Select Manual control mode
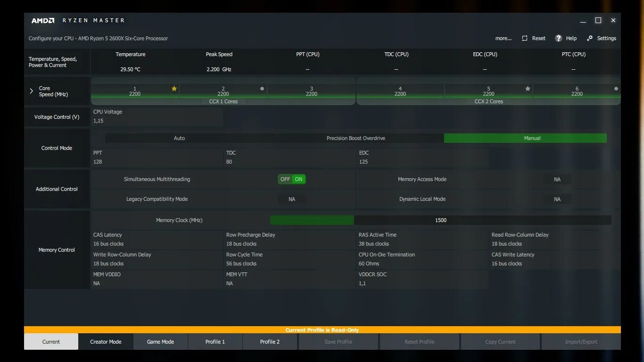 pos(525,138)
